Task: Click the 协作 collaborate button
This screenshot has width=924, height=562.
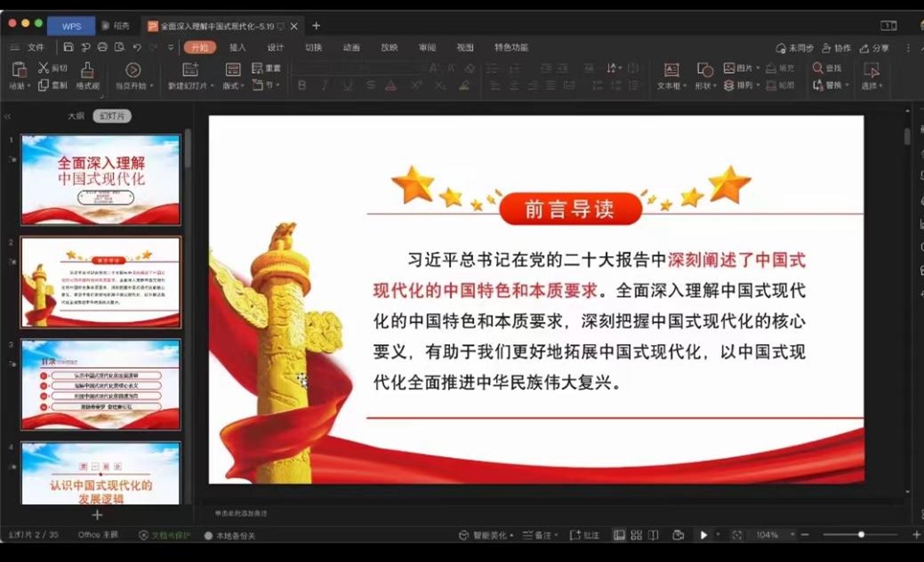Action: 837,48
